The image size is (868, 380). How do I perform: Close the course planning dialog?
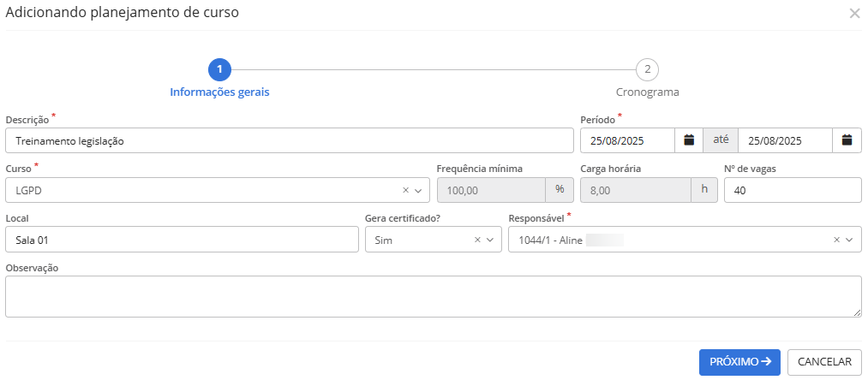(854, 13)
